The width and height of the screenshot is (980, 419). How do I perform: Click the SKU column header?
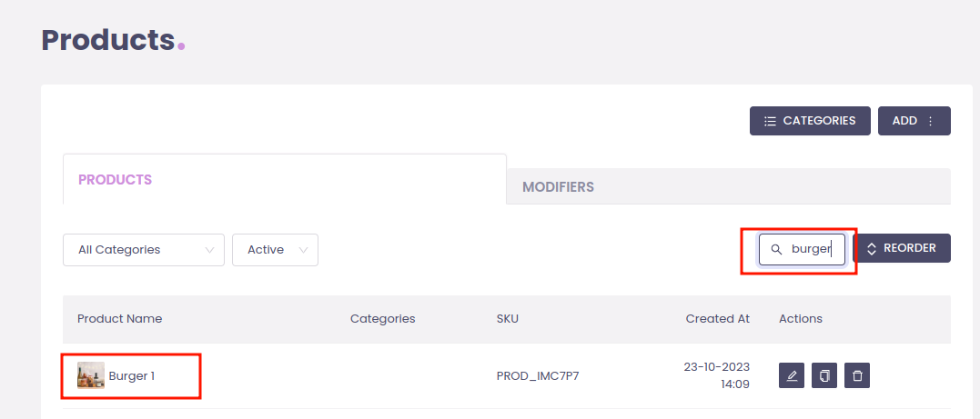[507, 319]
